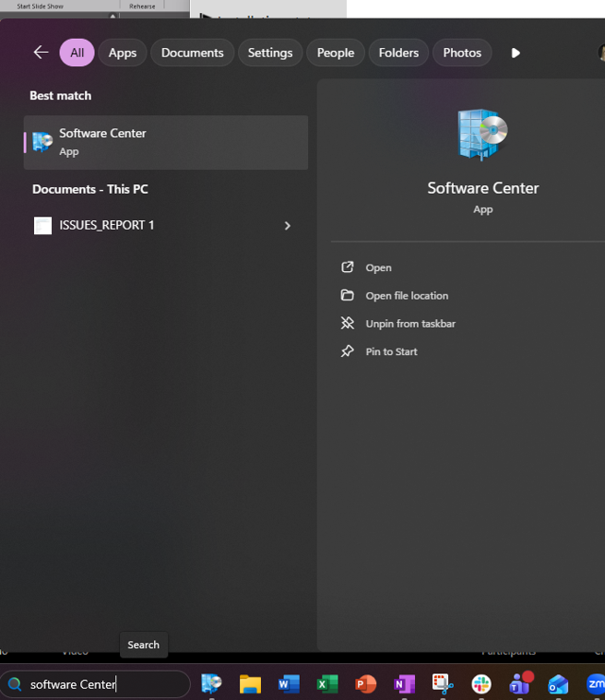Switch to the People filter tab
This screenshot has width=605, height=700.
pos(336,53)
